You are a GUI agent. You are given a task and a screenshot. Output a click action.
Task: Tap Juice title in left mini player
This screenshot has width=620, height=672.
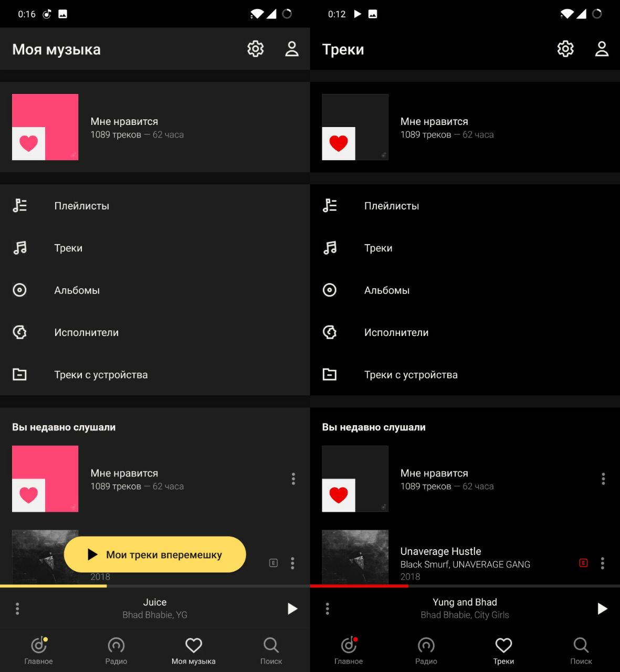pyautogui.click(x=155, y=602)
